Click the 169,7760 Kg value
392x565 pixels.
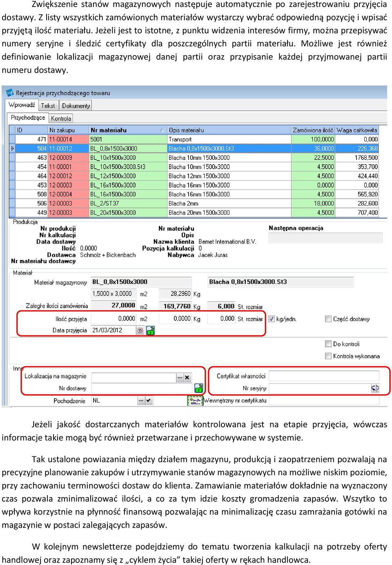(x=175, y=306)
